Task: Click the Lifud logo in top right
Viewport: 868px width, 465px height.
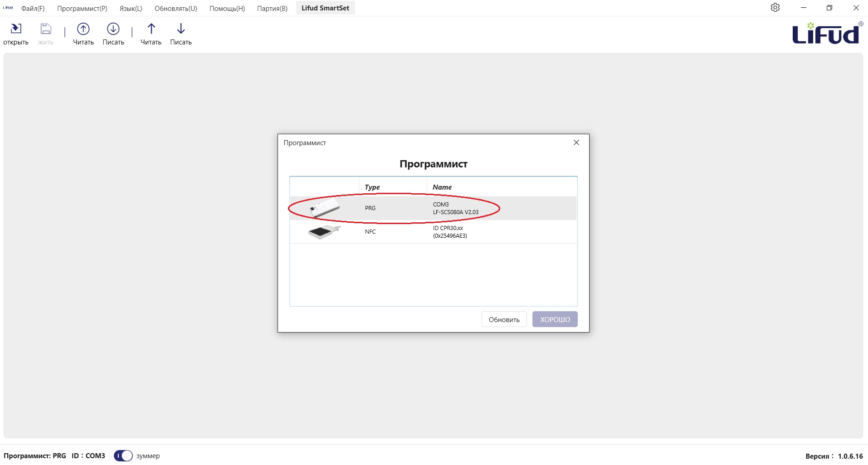Action: pyautogui.click(x=826, y=34)
